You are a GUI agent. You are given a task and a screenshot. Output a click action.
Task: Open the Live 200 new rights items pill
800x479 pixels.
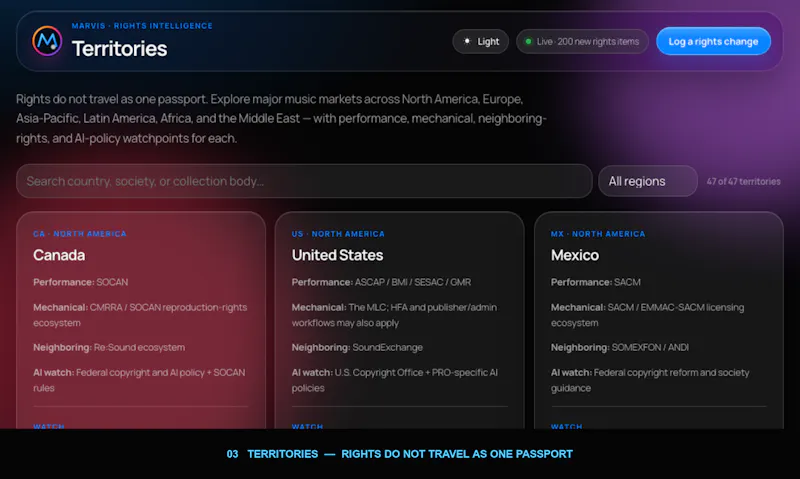coord(582,41)
